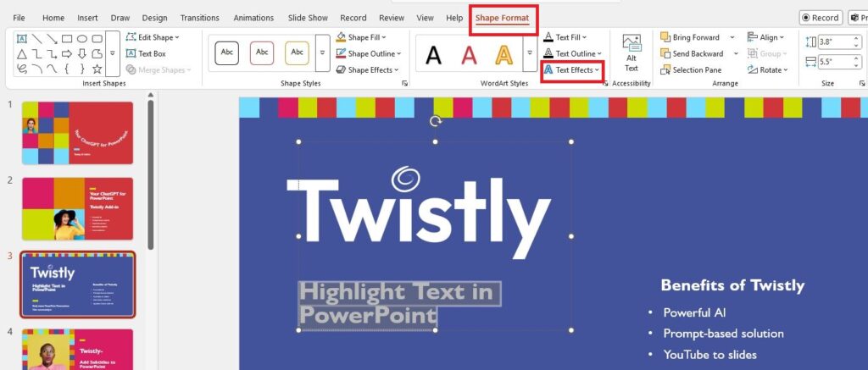The image size is (868, 370).
Task: Apply the yellow outline Abc shape style
Action: click(x=298, y=52)
